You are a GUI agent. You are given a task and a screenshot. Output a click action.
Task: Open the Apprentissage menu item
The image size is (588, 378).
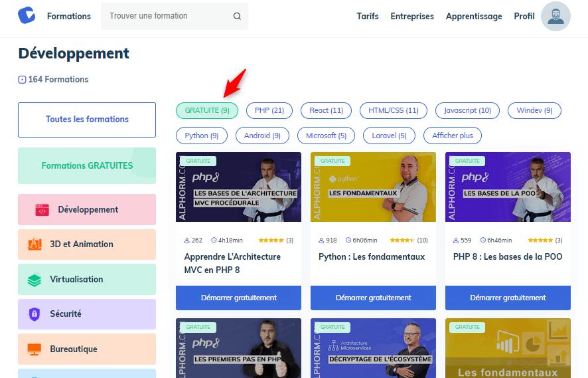click(474, 16)
